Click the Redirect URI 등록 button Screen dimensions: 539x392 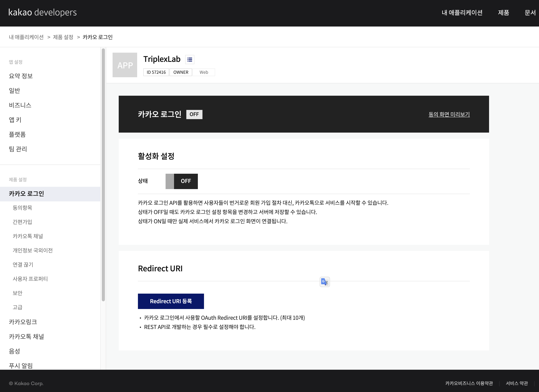click(x=171, y=301)
